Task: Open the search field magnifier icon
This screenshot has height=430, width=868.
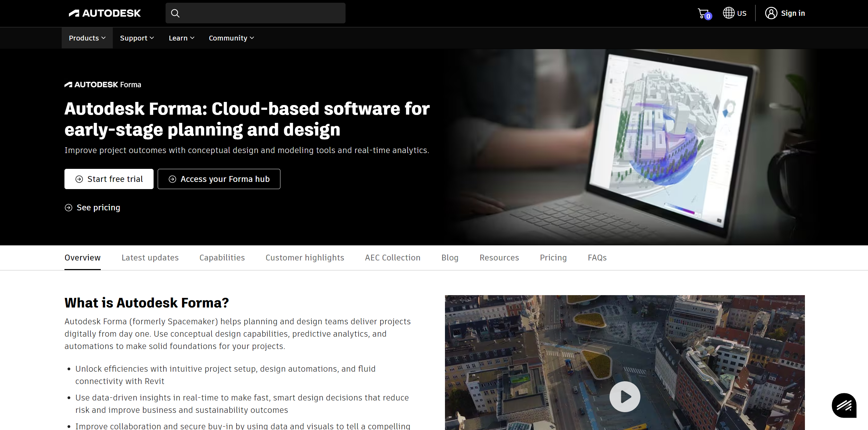Action: [x=175, y=13]
